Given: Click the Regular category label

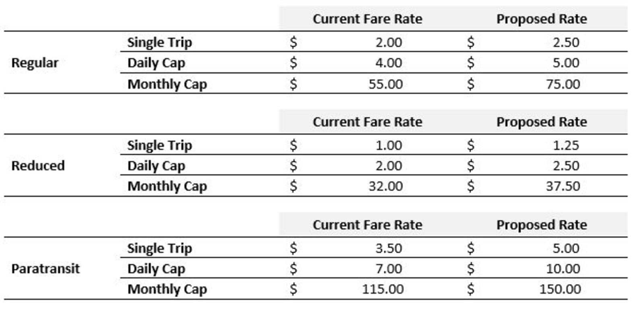Looking at the screenshot, I should pyautogui.click(x=35, y=63).
